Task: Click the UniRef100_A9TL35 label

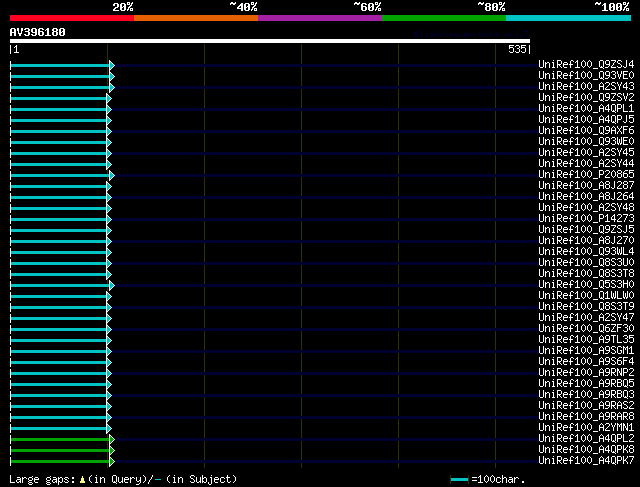Action: [586, 340]
